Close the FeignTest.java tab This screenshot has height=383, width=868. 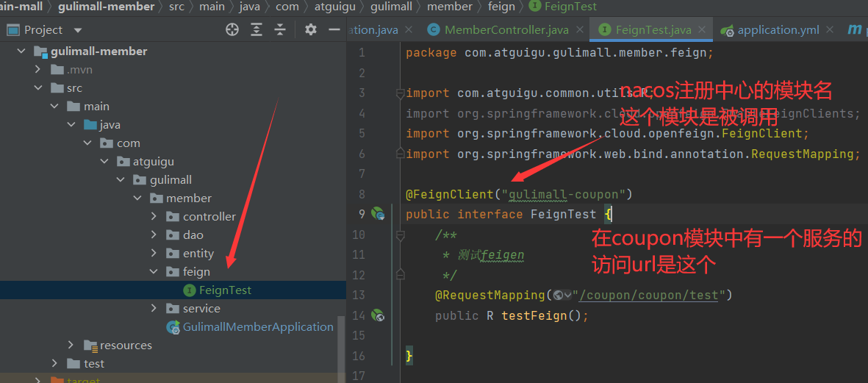[702, 30]
